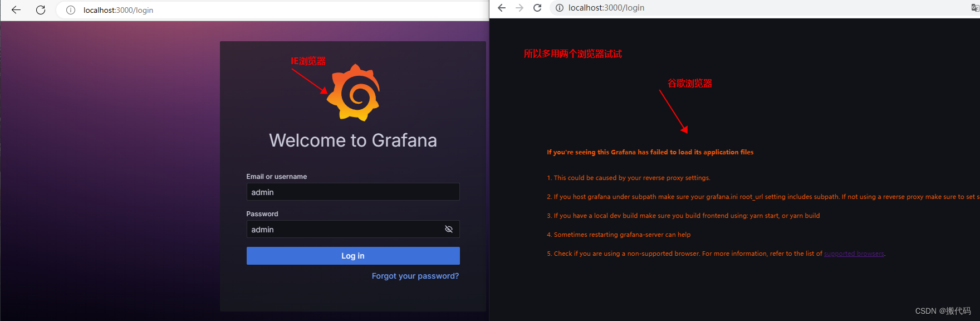Click line 4 about restarting grafana-server
The image size is (980, 321).
point(619,235)
